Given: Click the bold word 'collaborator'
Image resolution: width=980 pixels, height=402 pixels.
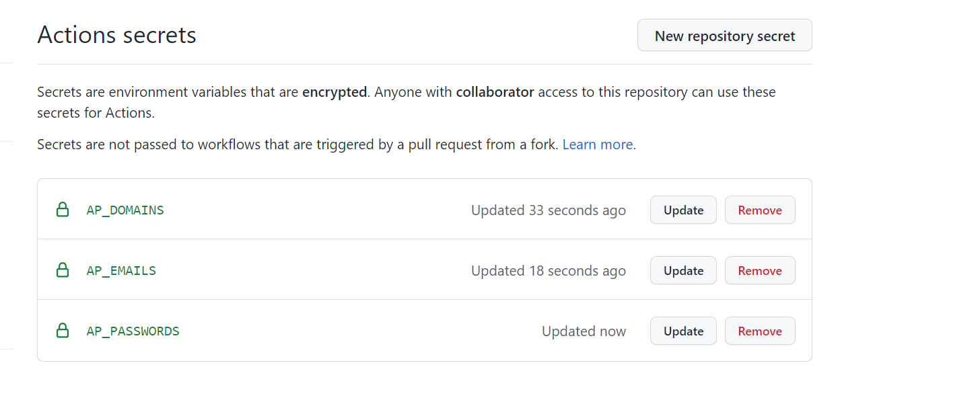Looking at the screenshot, I should 495,92.
